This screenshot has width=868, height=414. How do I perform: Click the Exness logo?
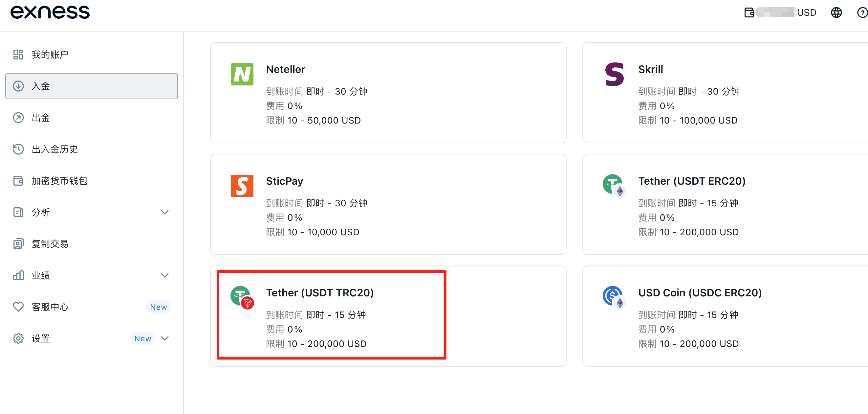tap(50, 12)
